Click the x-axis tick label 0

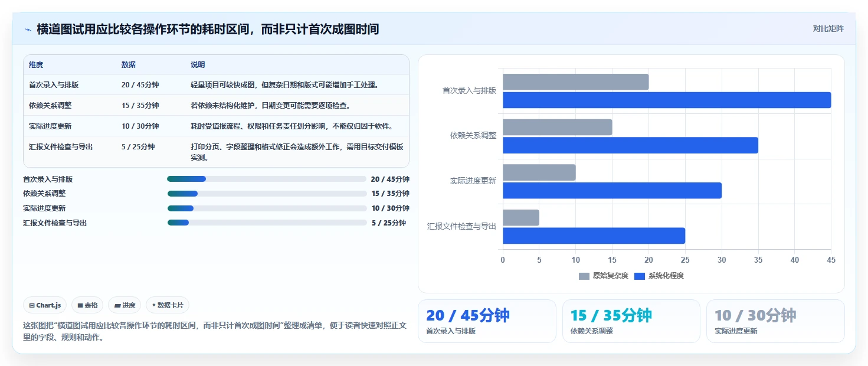pos(503,260)
